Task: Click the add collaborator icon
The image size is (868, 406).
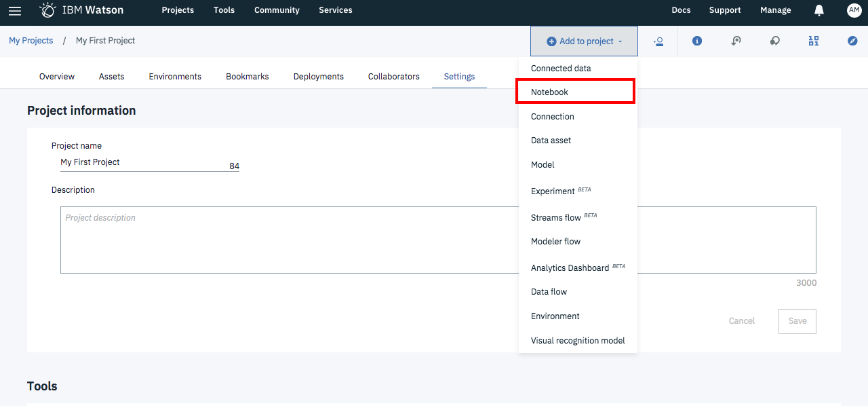Action: pos(658,41)
